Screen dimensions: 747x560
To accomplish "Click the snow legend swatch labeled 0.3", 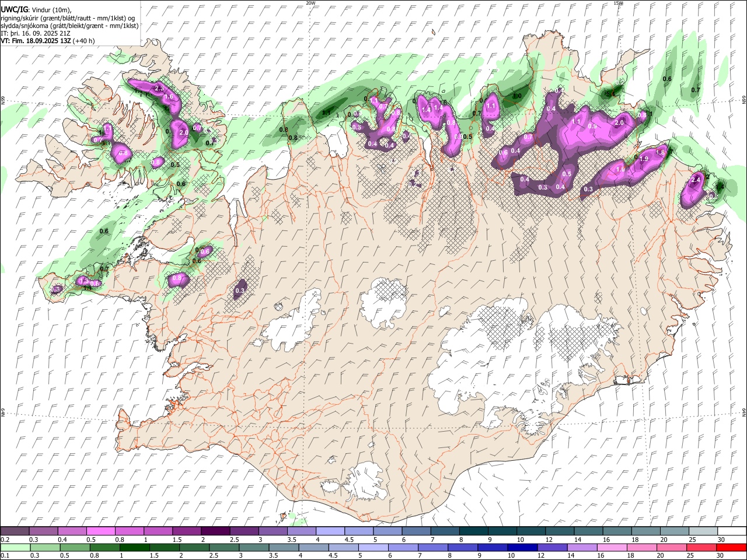I will (43, 531).
